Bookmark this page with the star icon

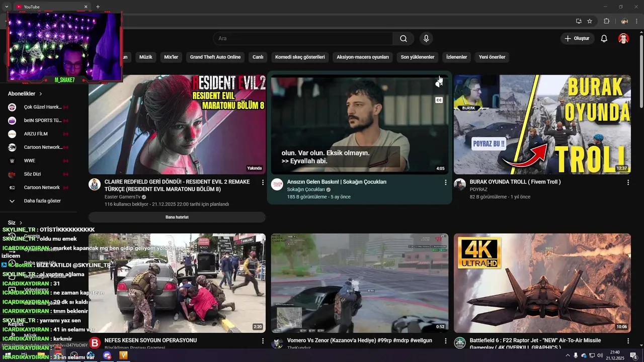(x=590, y=21)
